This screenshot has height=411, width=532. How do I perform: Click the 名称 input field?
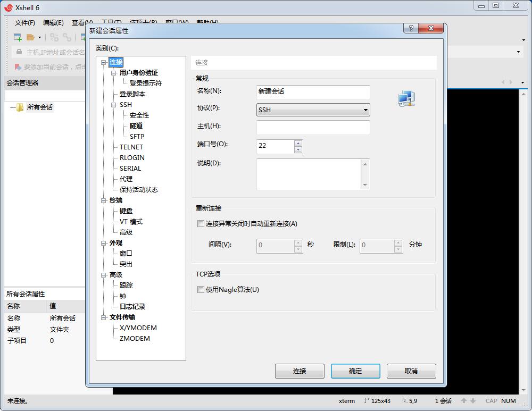point(313,91)
